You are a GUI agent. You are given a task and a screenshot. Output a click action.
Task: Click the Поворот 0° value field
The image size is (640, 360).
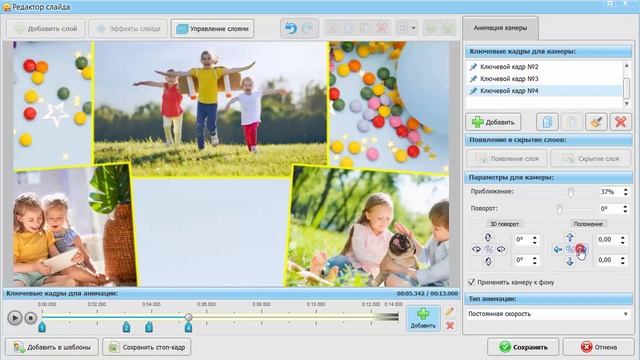pyautogui.click(x=611, y=209)
